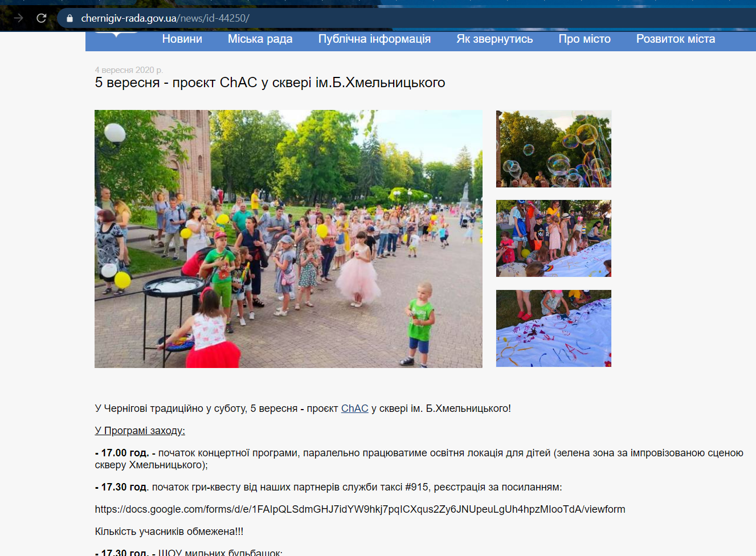Open the Про місто menu

point(584,39)
